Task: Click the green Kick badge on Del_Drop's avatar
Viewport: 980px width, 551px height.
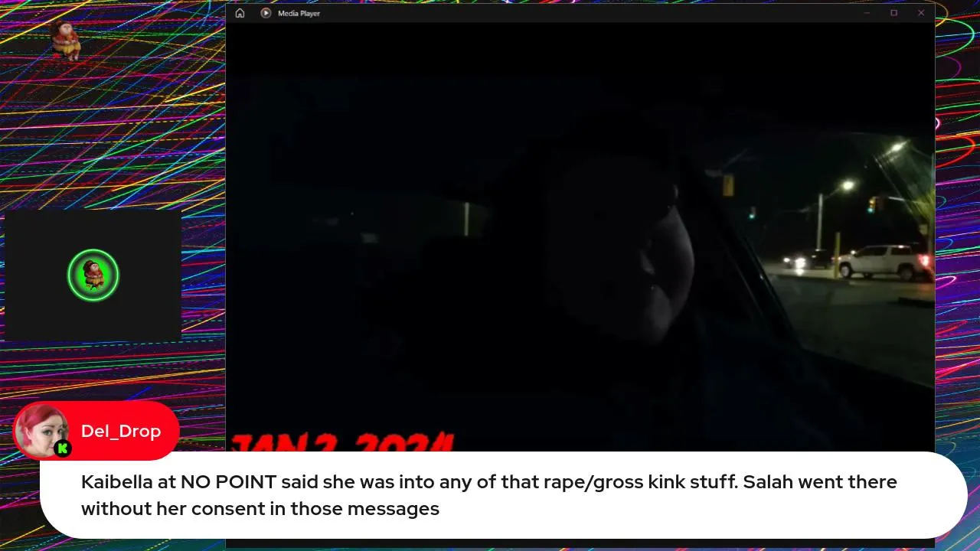Action: pyautogui.click(x=63, y=448)
